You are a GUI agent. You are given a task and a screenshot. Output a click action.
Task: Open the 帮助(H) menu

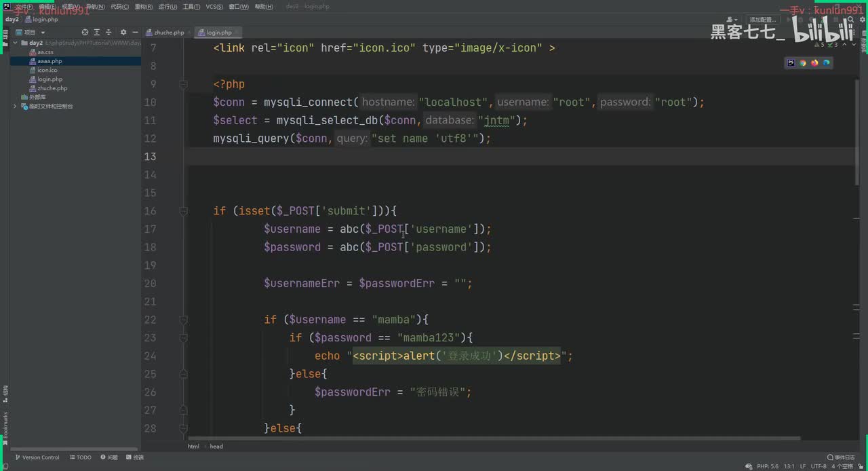click(x=264, y=7)
